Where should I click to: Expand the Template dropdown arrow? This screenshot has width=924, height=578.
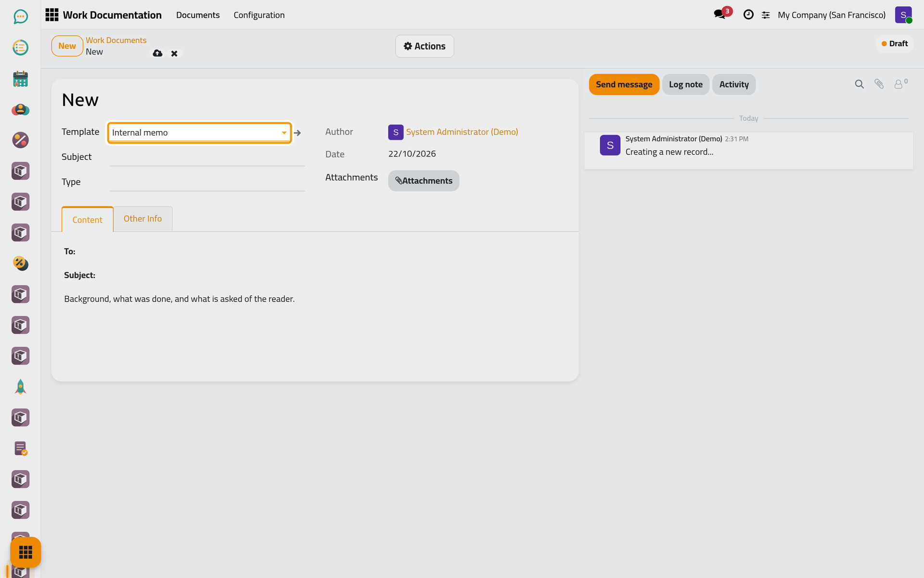[284, 133]
